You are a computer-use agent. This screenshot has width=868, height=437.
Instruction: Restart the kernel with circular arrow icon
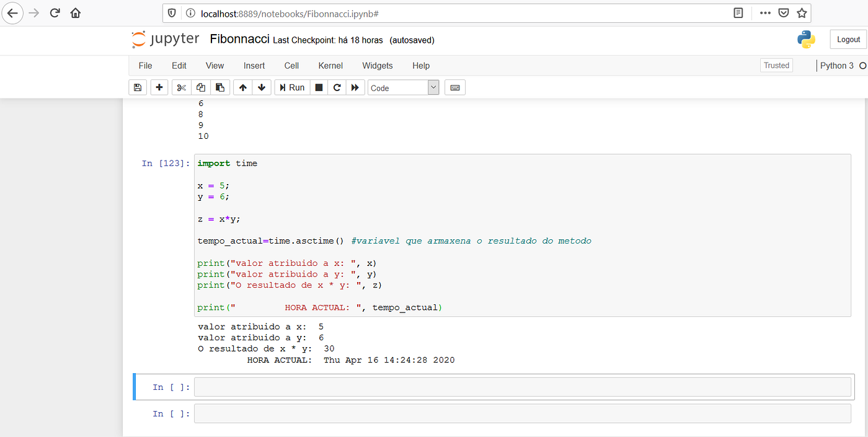337,87
